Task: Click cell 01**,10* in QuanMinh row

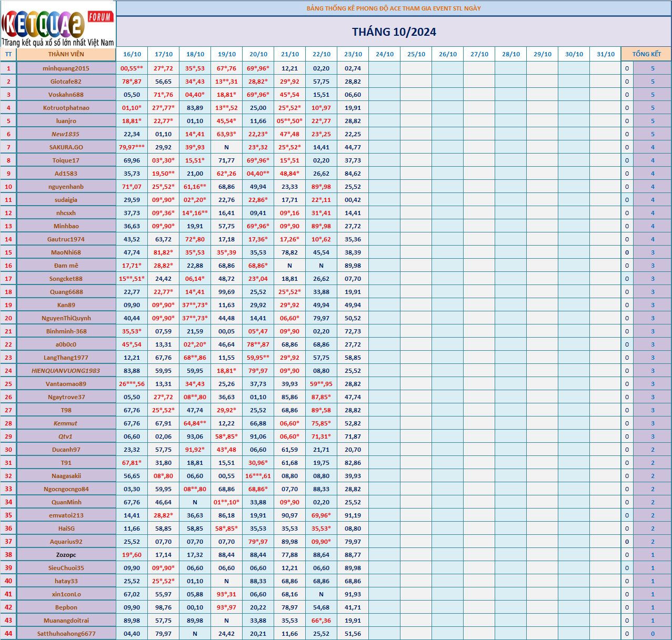Action: pos(227,502)
